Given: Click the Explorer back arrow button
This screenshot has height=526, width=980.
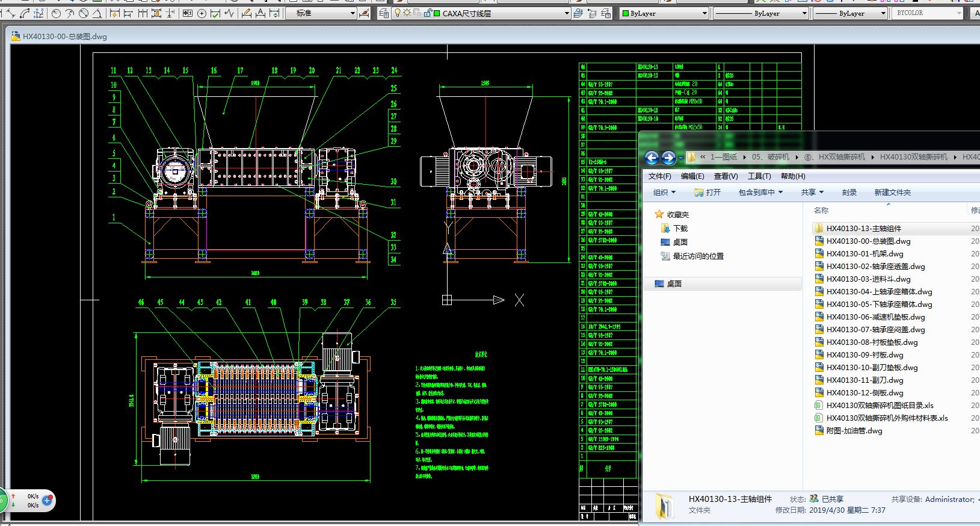Looking at the screenshot, I should tap(652, 158).
